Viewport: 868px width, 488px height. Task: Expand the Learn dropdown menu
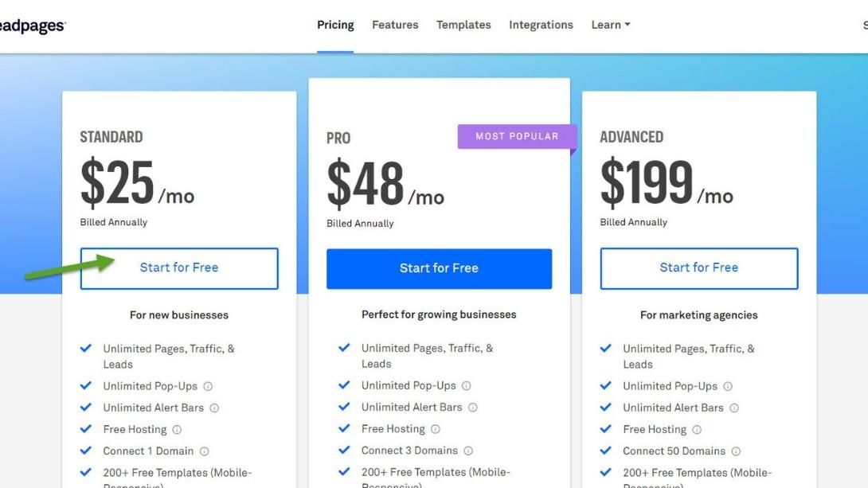pos(611,25)
